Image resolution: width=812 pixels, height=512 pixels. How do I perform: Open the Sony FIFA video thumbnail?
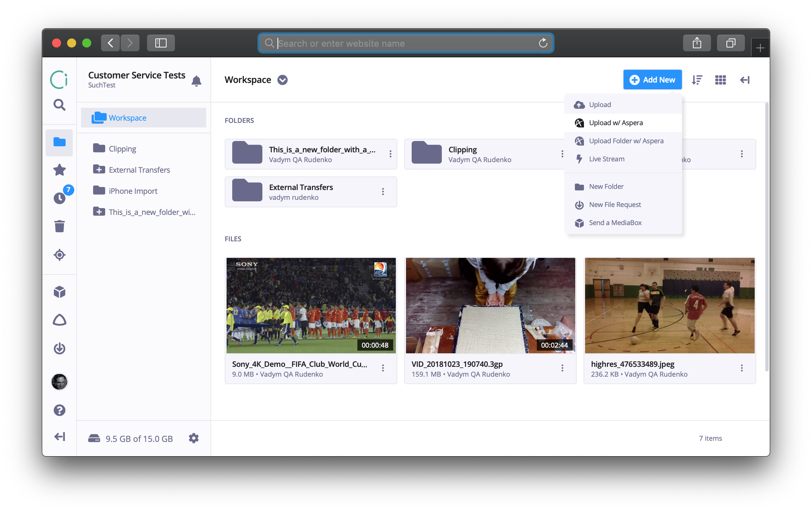click(311, 305)
